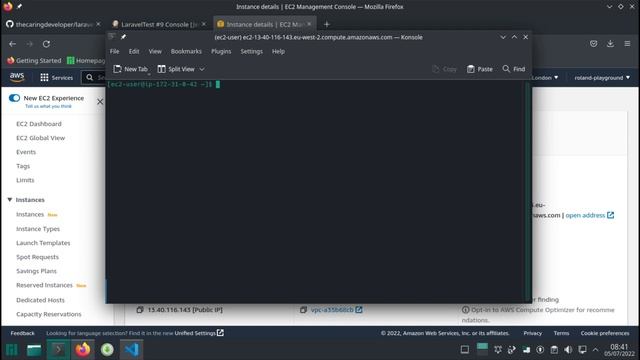Screen dimensions: 640x360
Task: Open Capacity Reservations in the sidebar
Action: (49, 314)
